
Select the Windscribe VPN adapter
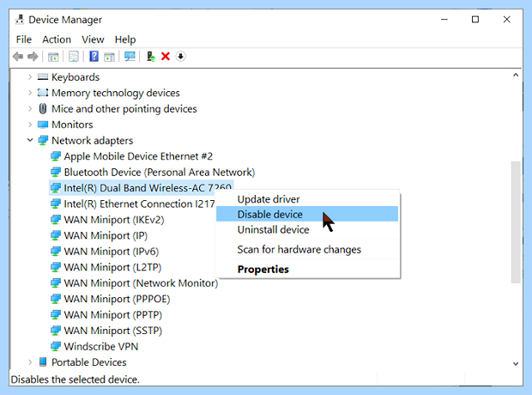(x=101, y=346)
